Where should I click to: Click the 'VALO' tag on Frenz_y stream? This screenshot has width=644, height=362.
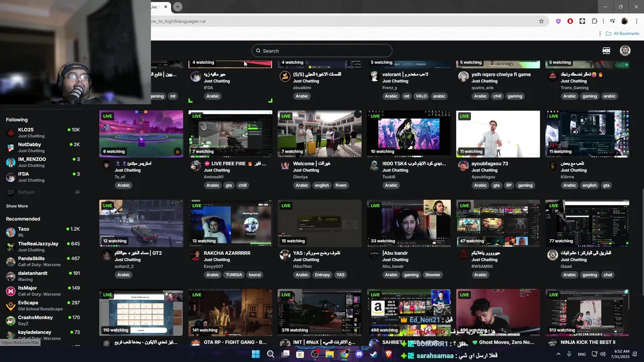(x=421, y=96)
